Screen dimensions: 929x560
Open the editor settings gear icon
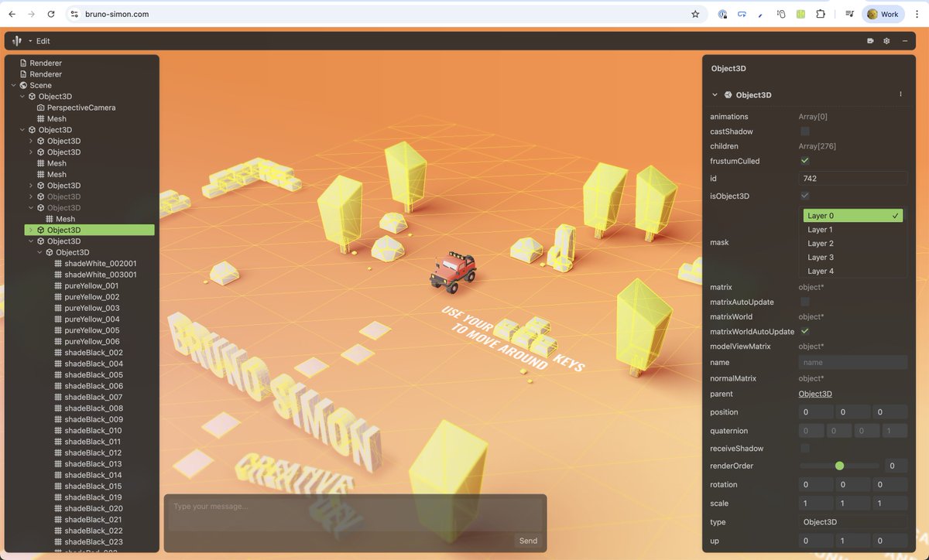click(x=887, y=41)
